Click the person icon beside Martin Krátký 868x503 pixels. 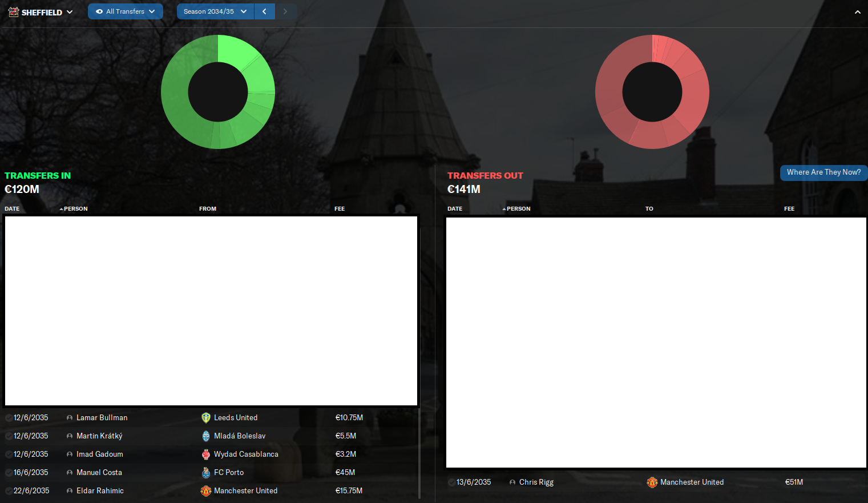(x=70, y=436)
